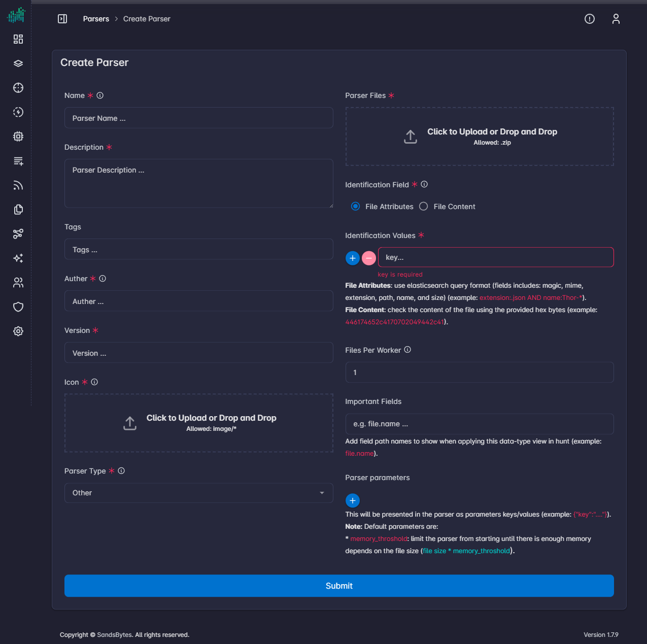This screenshot has height=644, width=647.
Task: Click the 'Version 1.7.9' footer text
Action: click(601, 635)
